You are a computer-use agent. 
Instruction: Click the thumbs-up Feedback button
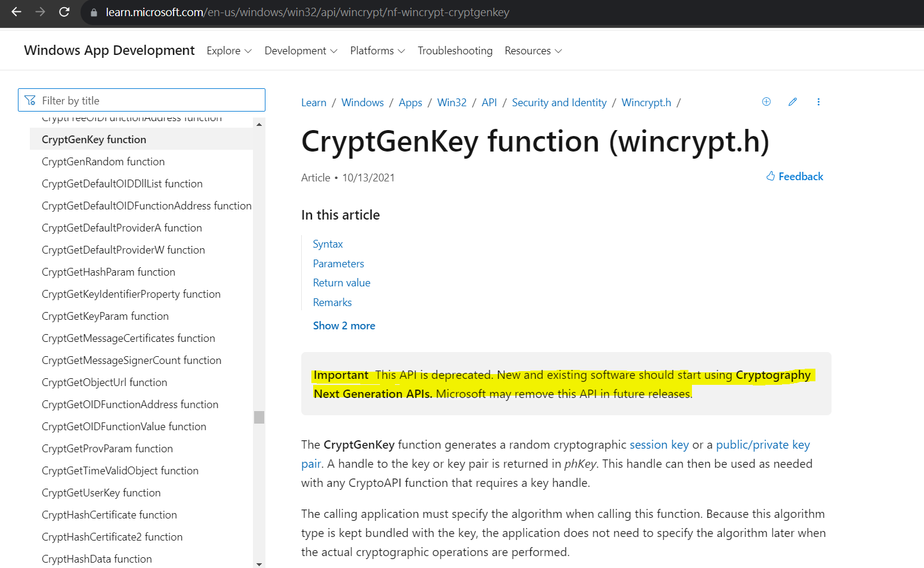point(795,176)
